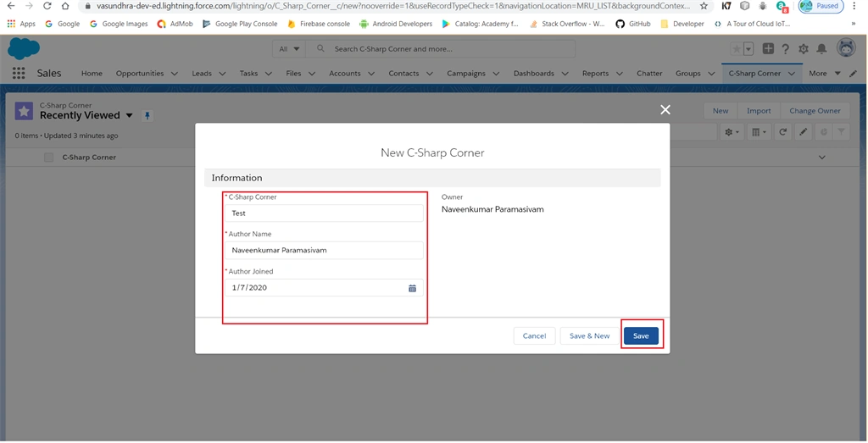This screenshot has height=443, width=868.
Task: Click the Author Name input field
Action: [324, 250]
